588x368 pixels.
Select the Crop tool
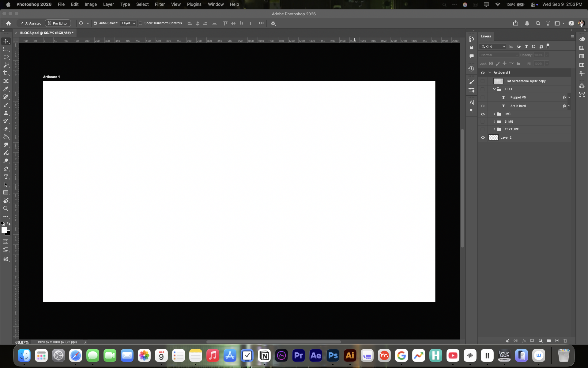pyautogui.click(x=6, y=73)
